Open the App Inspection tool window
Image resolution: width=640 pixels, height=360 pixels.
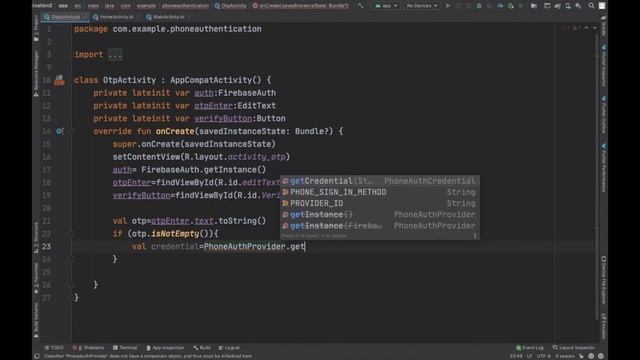tap(165, 348)
